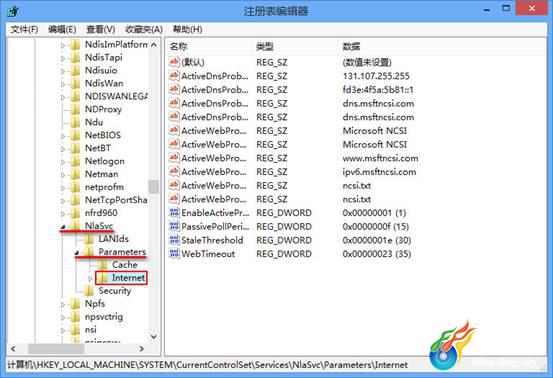Collapse the NlaSvc tree node
Viewport: 553px width, 378px height.
click(63, 227)
